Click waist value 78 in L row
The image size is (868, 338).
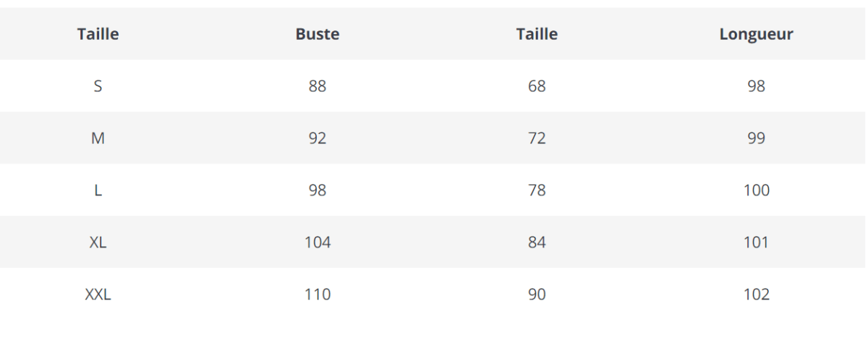(537, 190)
